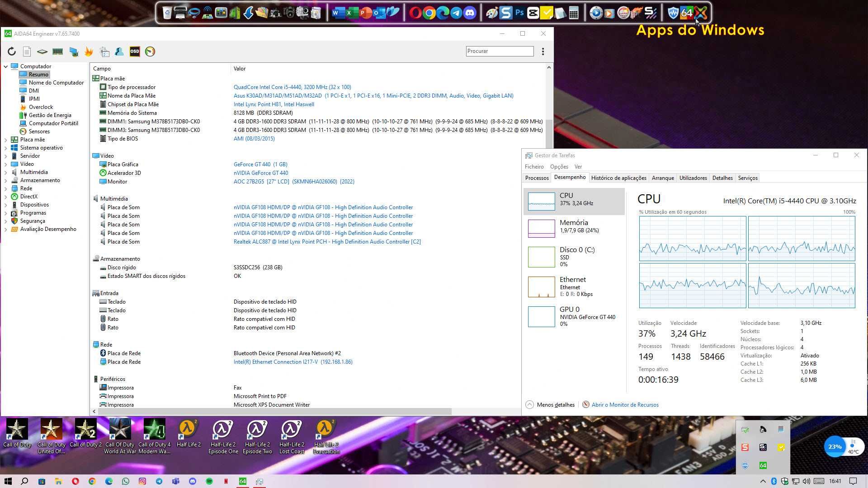Open Half-Life 2 Lost Coast shortcut
Screen dimensions: 868x488
[292, 436]
